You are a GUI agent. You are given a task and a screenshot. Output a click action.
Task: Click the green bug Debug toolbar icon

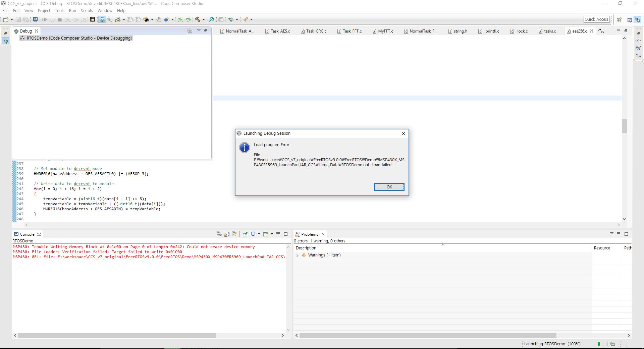pos(231,19)
